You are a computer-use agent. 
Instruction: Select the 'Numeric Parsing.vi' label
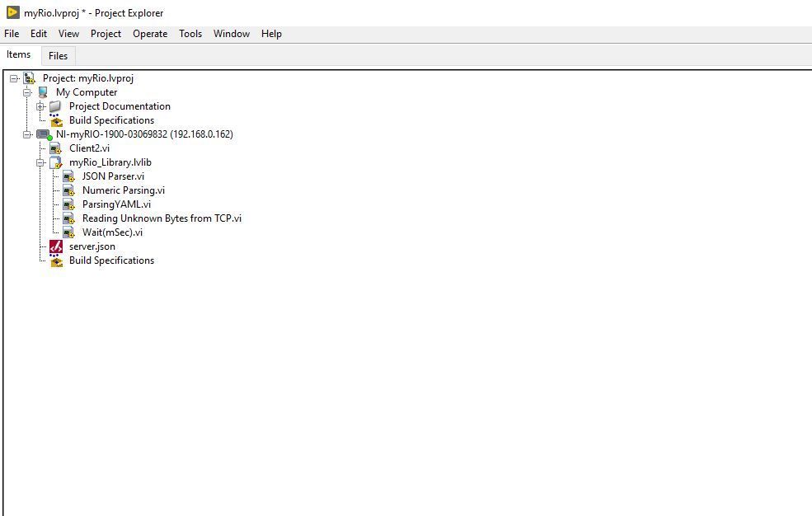[x=124, y=190]
